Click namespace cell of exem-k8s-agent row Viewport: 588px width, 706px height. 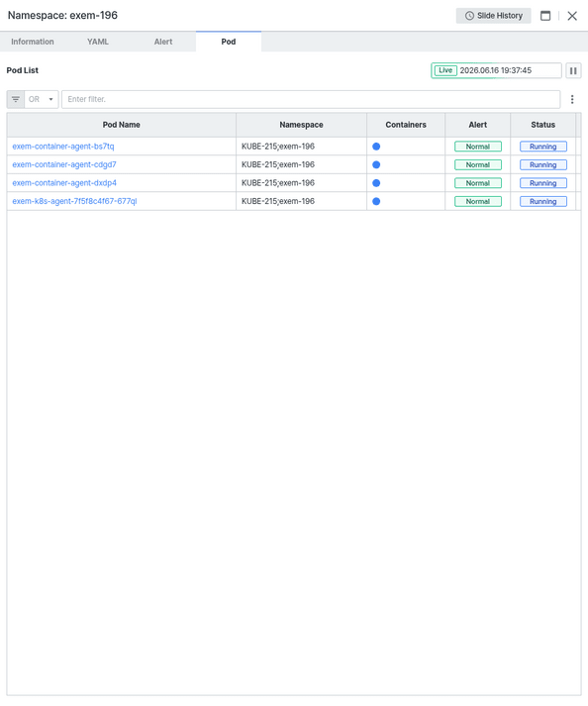301,201
